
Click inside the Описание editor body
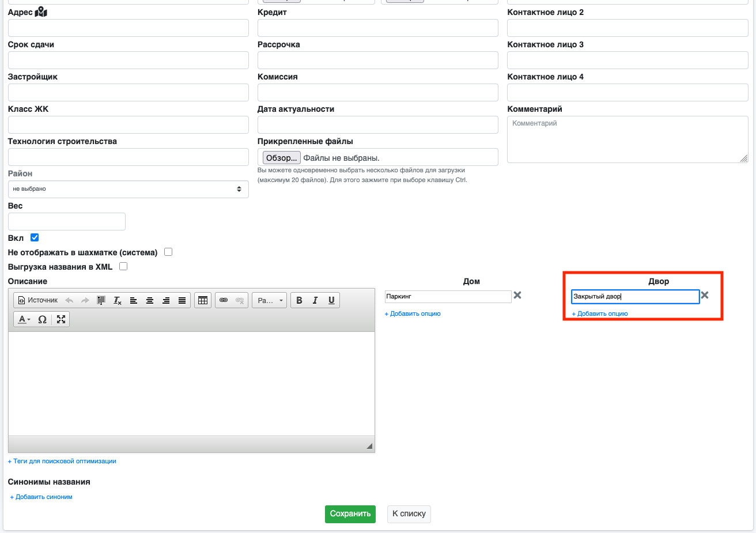point(191,384)
